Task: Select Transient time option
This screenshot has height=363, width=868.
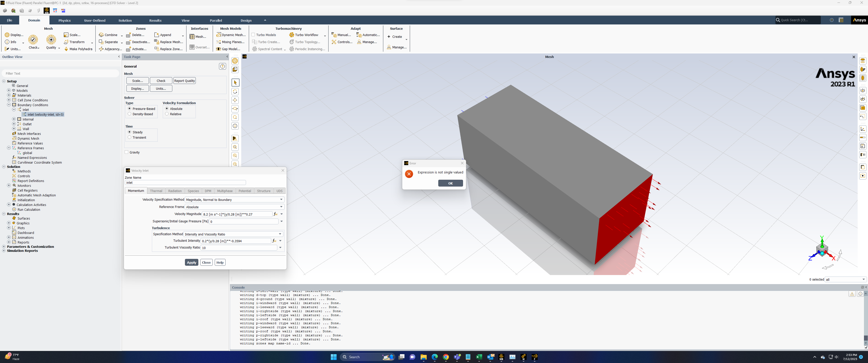Action: point(129,137)
